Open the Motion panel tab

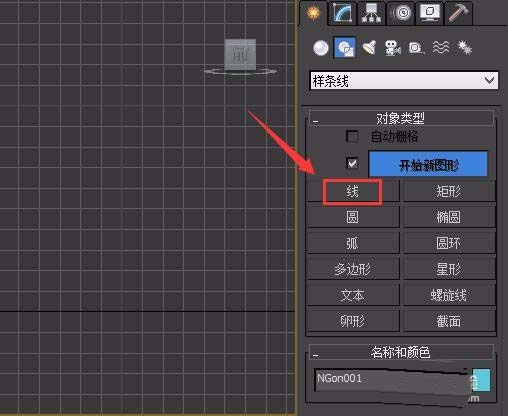(x=401, y=13)
